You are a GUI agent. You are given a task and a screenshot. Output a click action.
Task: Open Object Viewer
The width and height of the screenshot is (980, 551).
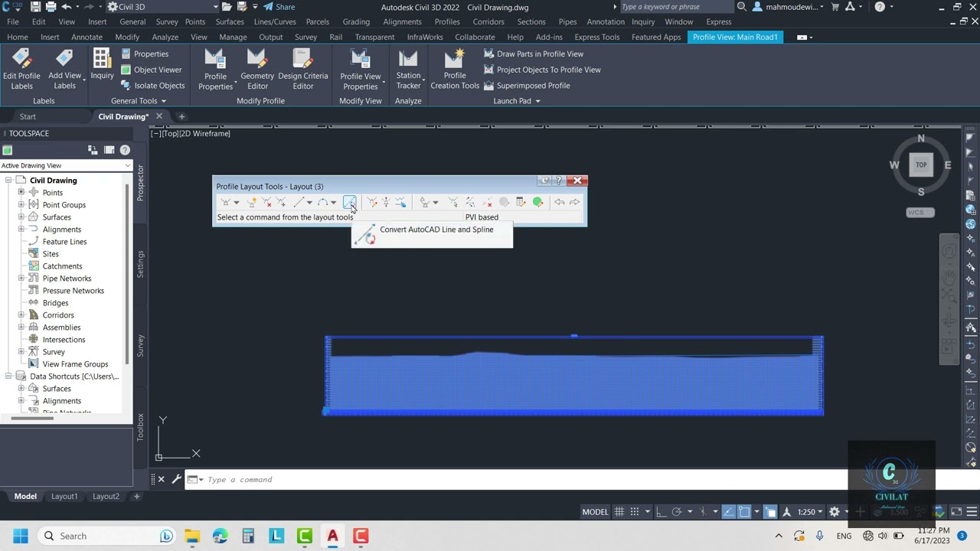point(151,70)
